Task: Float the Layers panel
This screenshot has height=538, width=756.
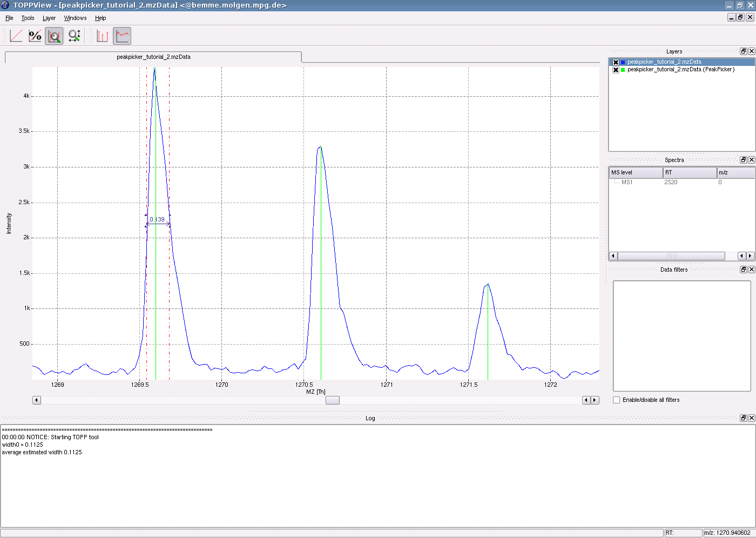Action: point(743,51)
